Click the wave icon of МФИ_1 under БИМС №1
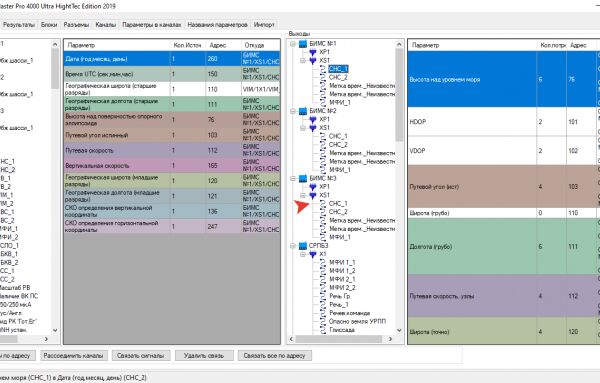This screenshot has height=383, width=600. click(x=323, y=103)
